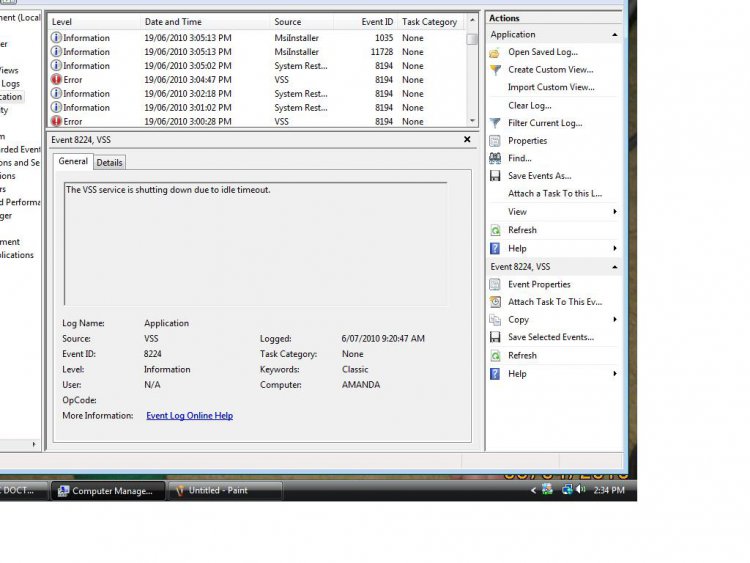Click the Refresh icon under the Application section

(x=495, y=231)
